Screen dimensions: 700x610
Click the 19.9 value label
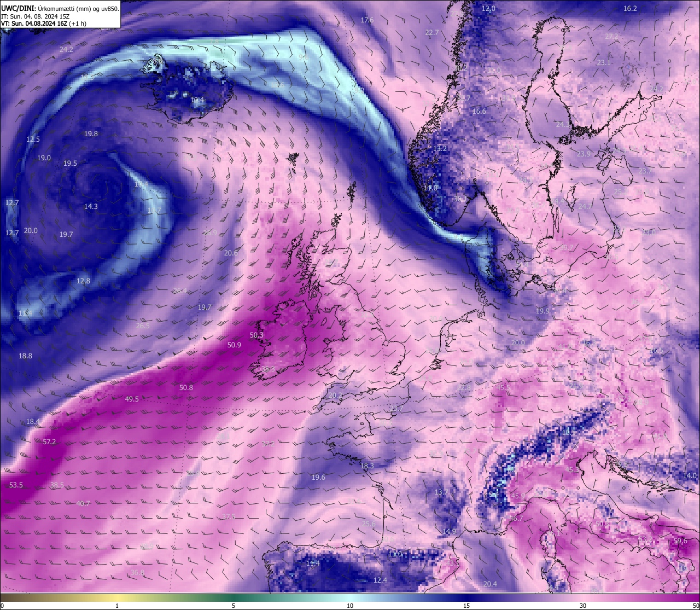[542, 311]
